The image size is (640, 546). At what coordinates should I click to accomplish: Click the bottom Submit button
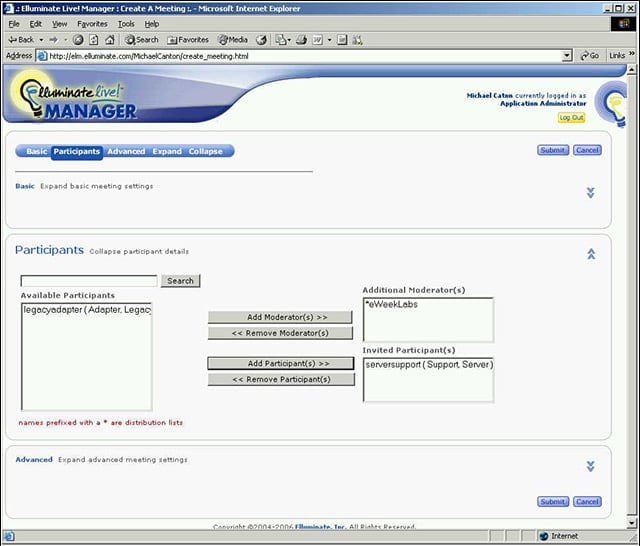553,502
